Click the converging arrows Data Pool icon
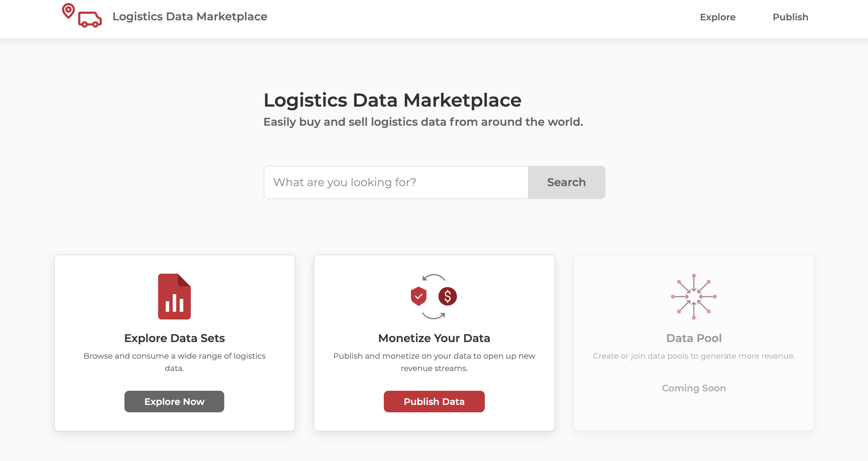Viewport: 868px width, 461px height. point(694,296)
